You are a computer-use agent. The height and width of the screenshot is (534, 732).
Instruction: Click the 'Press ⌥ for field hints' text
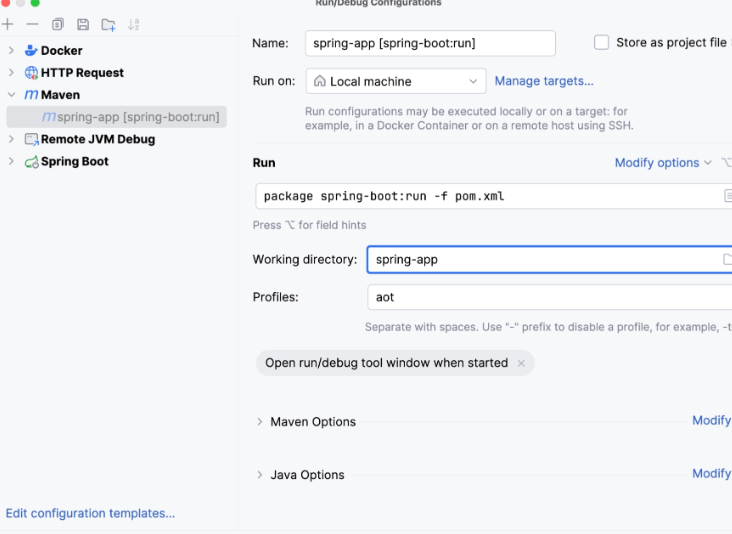click(309, 225)
